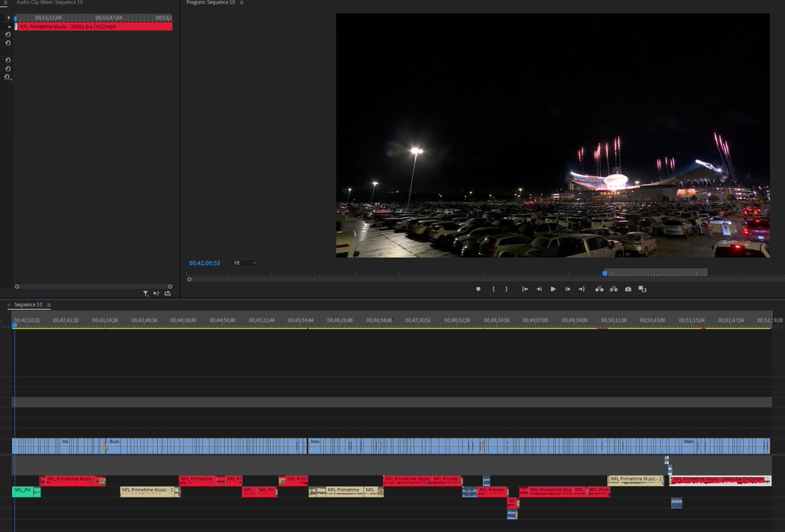Open the Program: Sequence 10 panel menu
The height and width of the screenshot is (532, 785).
[x=241, y=3]
